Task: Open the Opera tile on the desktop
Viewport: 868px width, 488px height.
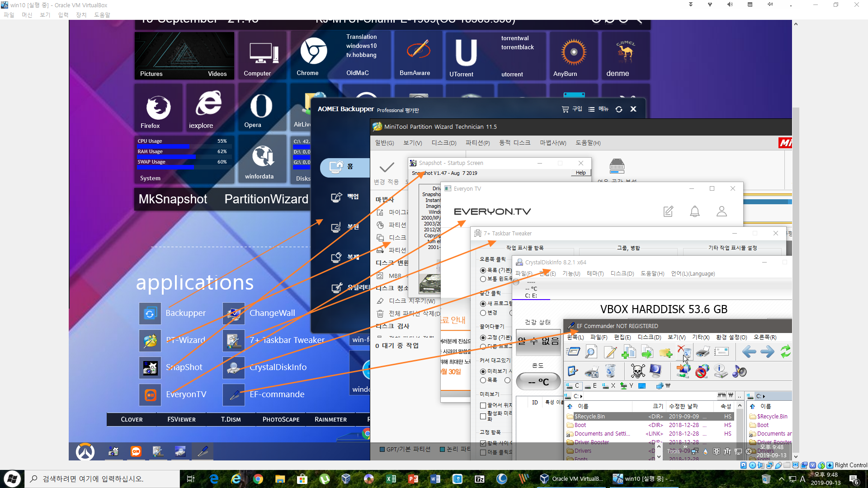Action: click(x=261, y=108)
